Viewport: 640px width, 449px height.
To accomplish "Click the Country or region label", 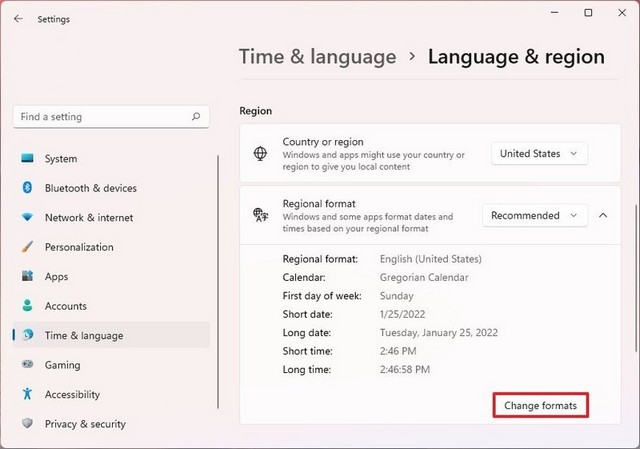I will pos(323,142).
